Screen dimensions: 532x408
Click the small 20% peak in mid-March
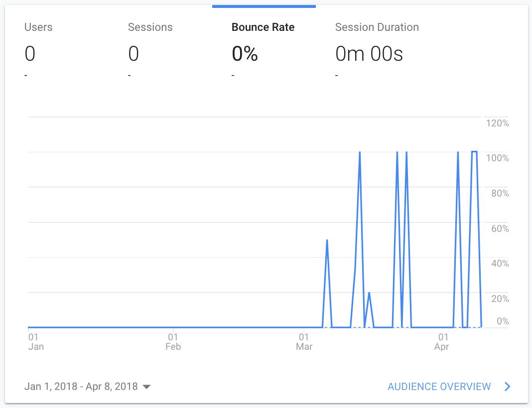pyautogui.click(x=369, y=293)
